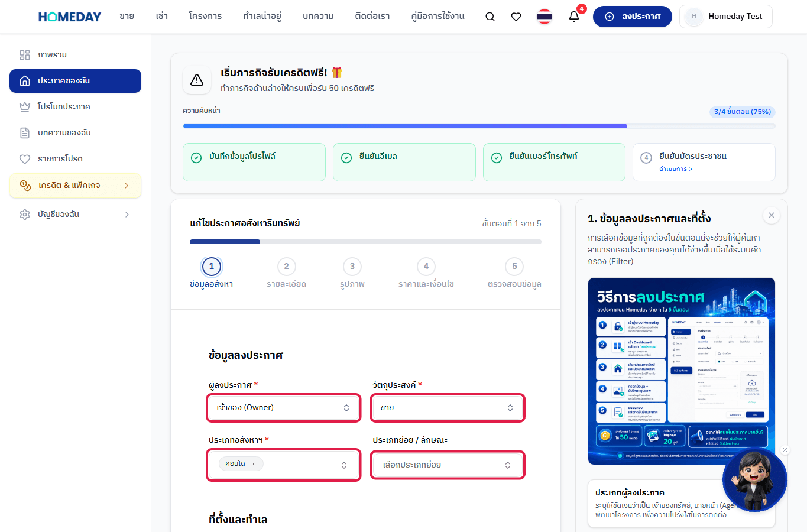Switch language via Thai flag icon
Screen dimensions: 807x532
[x=545, y=17]
